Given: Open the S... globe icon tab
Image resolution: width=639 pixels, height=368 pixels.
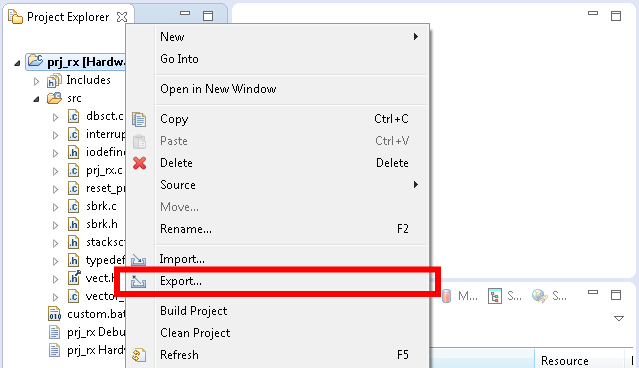Looking at the screenshot, I should click(x=549, y=296).
